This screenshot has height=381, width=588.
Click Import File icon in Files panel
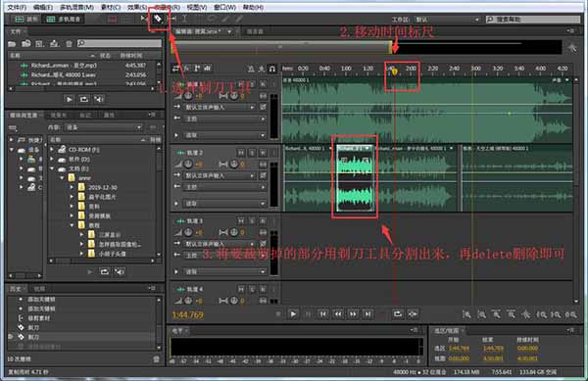tap(25, 44)
